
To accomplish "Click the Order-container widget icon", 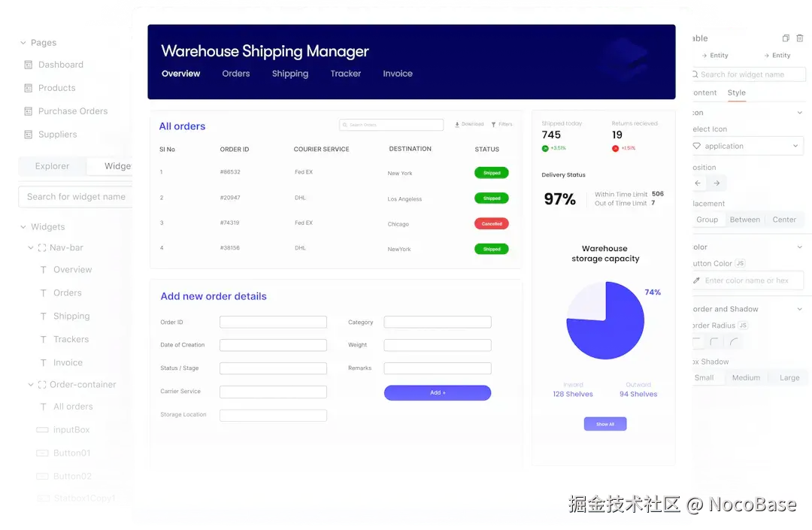I will click(x=42, y=385).
